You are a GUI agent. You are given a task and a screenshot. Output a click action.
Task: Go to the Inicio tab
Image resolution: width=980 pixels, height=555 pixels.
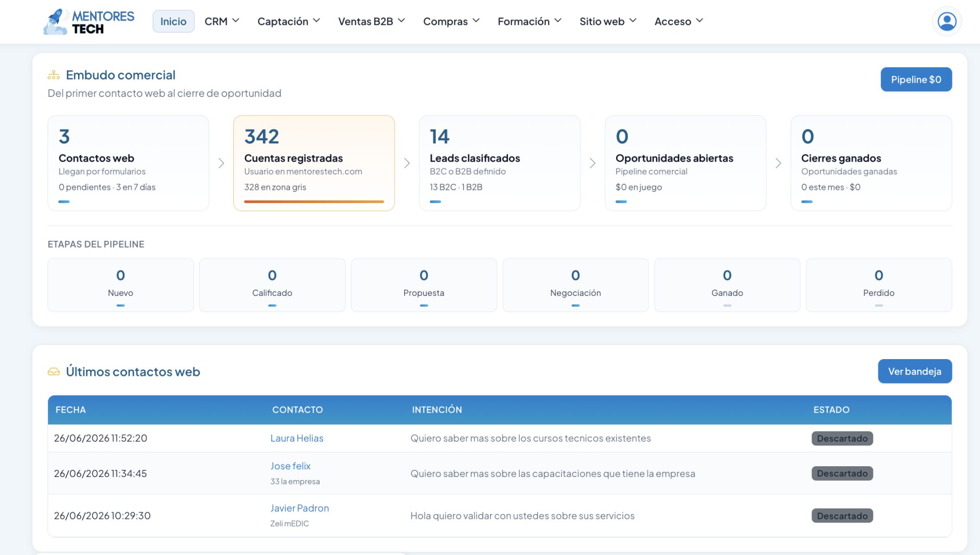click(x=174, y=21)
